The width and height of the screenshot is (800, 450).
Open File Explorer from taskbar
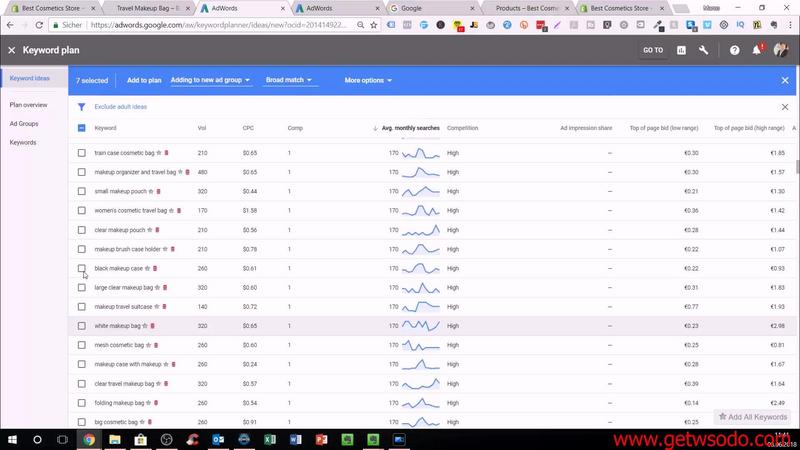(x=115, y=439)
